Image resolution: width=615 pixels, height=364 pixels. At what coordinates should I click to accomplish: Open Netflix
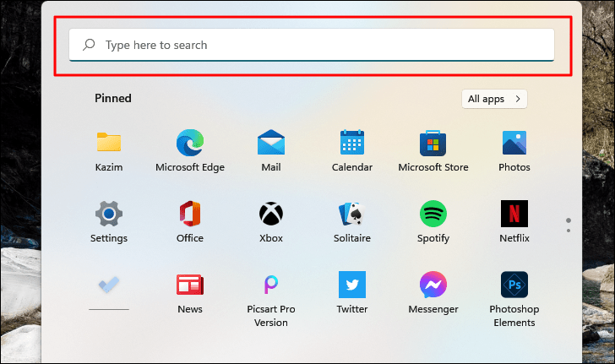[x=514, y=221]
